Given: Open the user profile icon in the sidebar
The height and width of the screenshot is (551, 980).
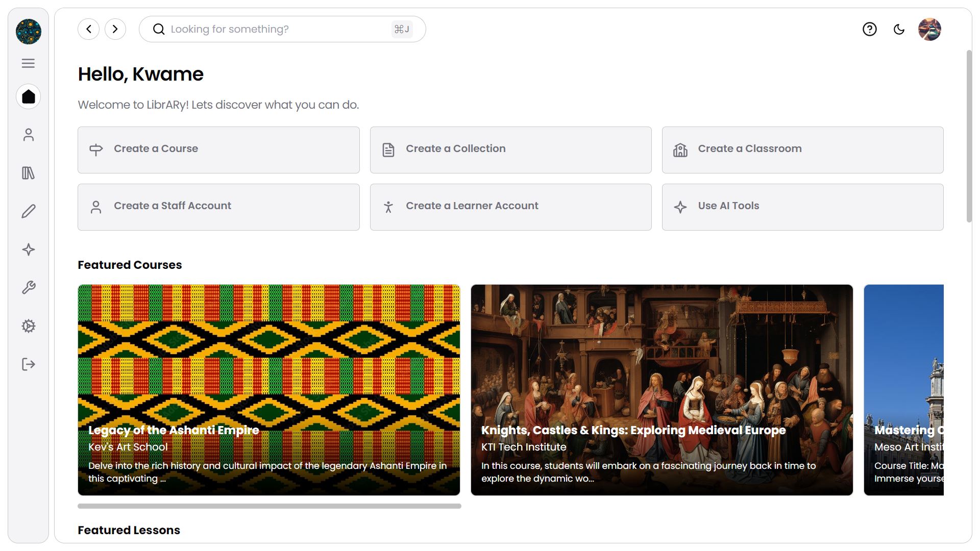Looking at the screenshot, I should click(29, 135).
